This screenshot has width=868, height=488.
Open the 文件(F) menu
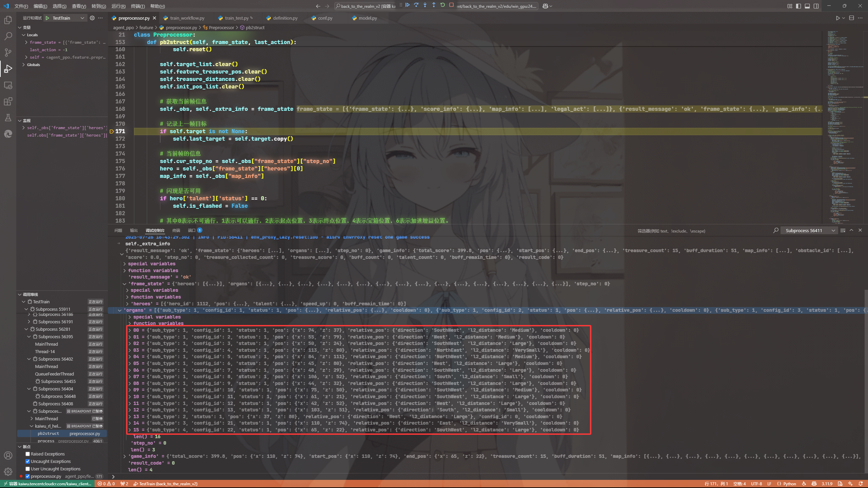(x=21, y=6)
